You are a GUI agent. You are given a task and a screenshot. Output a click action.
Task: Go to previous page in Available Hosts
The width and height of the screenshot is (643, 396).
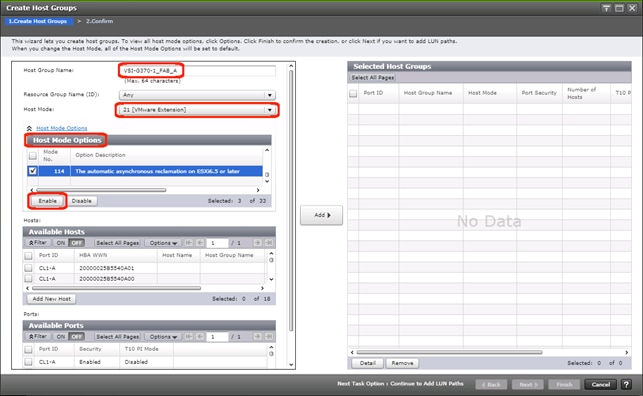point(200,243)
